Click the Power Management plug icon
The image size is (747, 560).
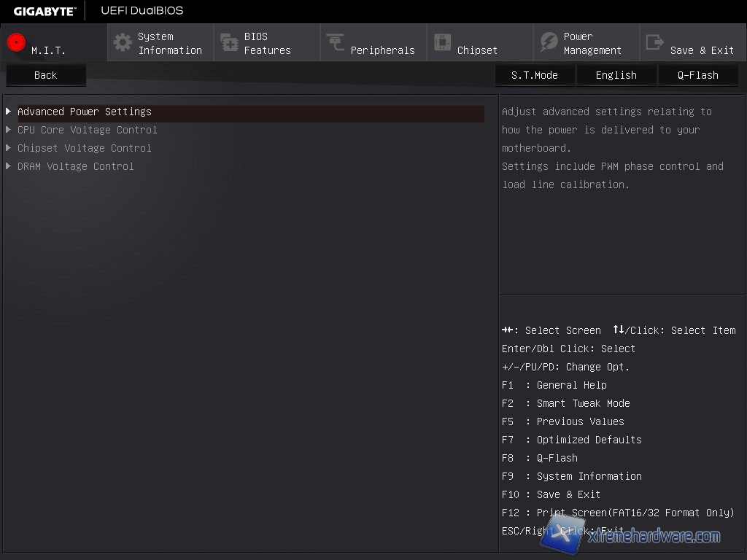[x=549, y=42]
